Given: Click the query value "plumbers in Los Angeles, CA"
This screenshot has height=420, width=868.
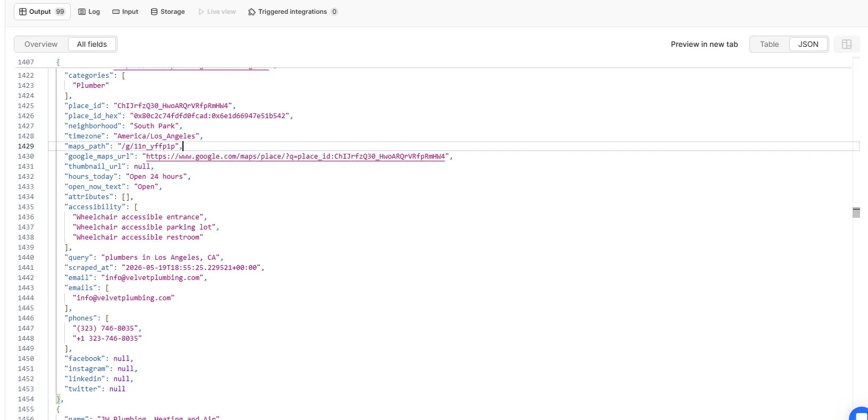Looking at the screenshot, I should [x=161, y=258].
